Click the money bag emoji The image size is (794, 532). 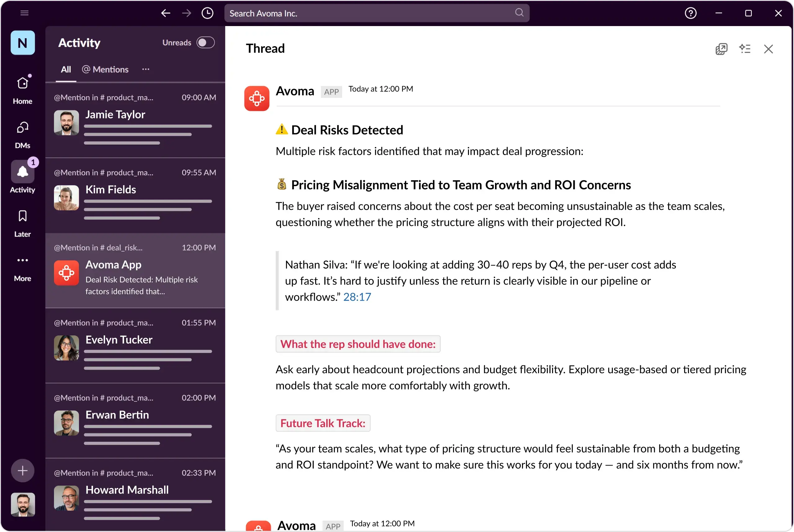[x=282, y=184]
